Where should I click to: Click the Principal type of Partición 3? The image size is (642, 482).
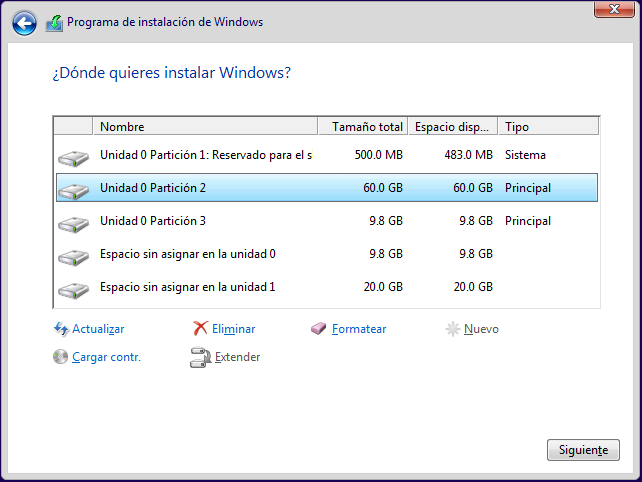pyautogui.click(x=528, y=221)
